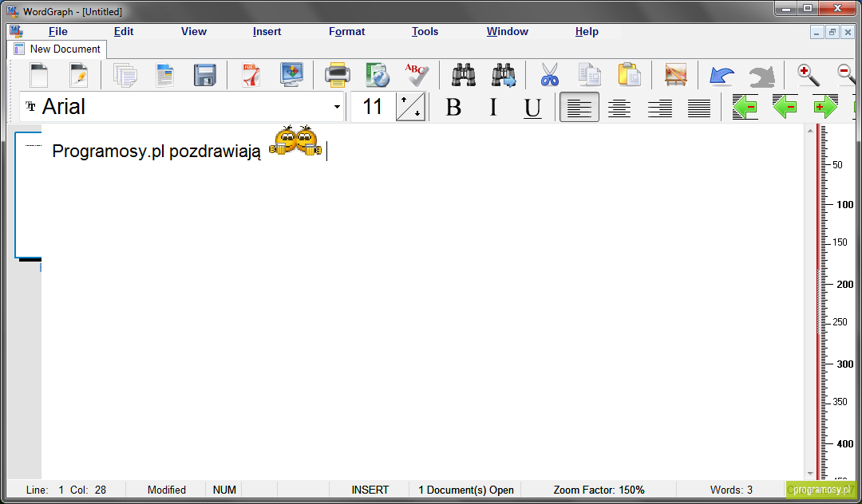Image resolution: width=862 pixels, height=504 pixels.
Task: Open Find and Replace binoculars arrow icon
Action: 504,75
